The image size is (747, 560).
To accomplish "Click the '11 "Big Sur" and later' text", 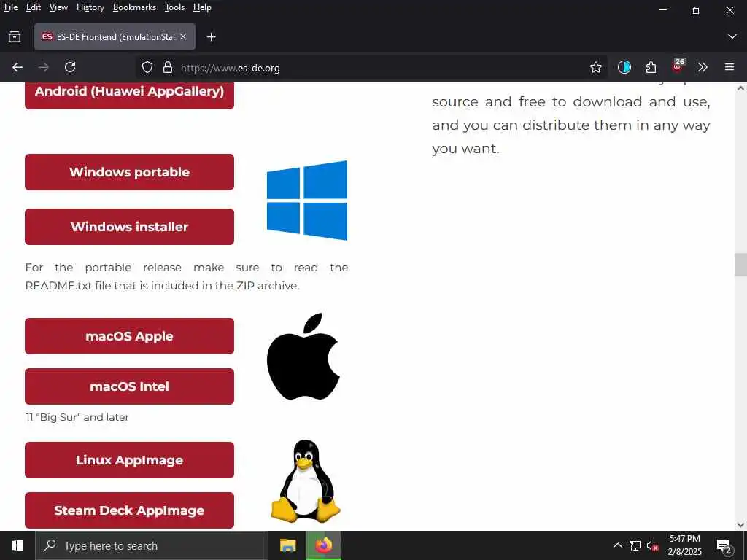I will pyautogui.click(x=77, y=417).
